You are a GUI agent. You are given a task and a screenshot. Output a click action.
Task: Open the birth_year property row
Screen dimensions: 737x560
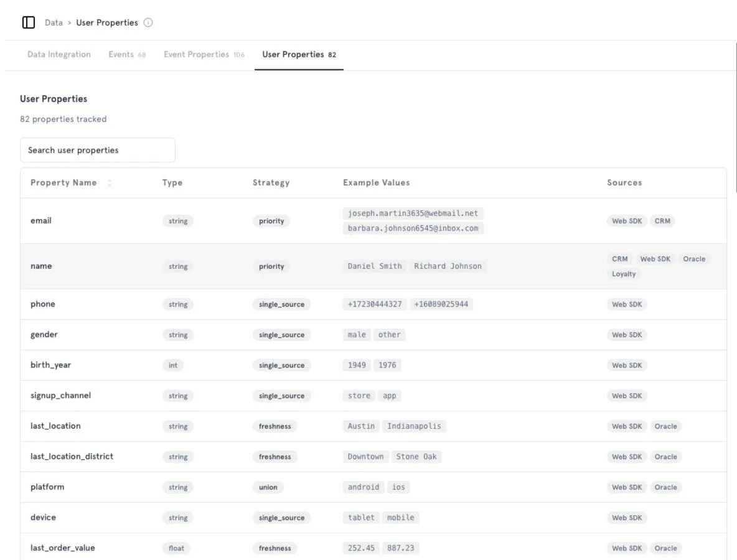point(373,365)
